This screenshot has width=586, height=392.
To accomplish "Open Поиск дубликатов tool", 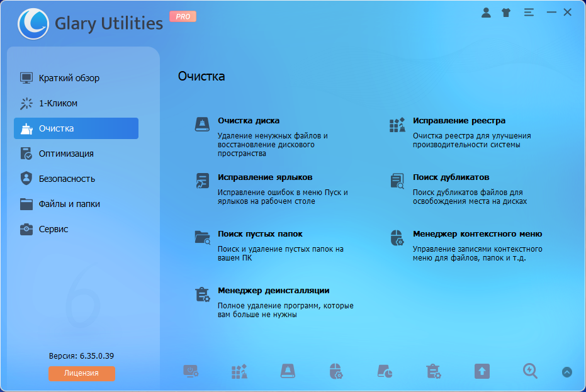I will [451, 177].
